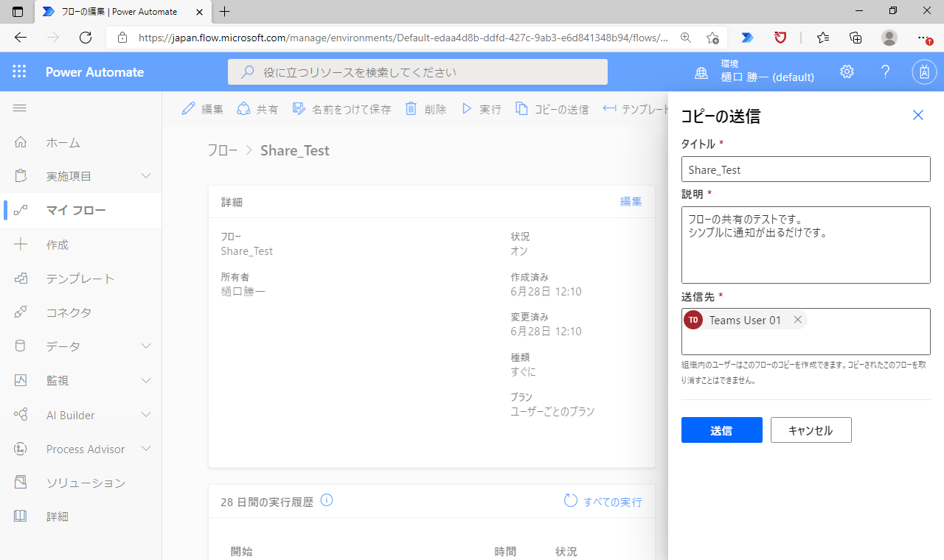Click the account avatar icon in the header
This screenshot has width=944, height=560.
[924, 71]
